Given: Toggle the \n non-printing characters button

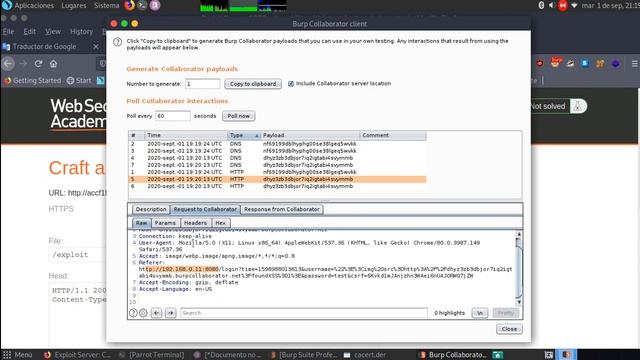Looking at the screenshot, I should click(x=480, y=313).
